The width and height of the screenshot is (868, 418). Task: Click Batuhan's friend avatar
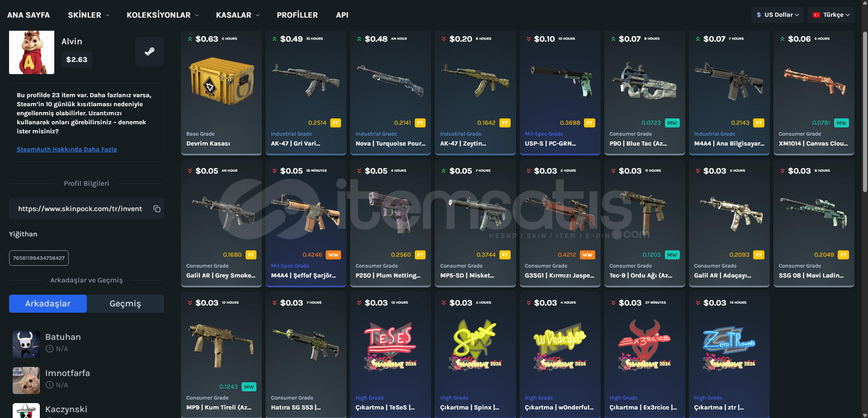tap(26, 344)
